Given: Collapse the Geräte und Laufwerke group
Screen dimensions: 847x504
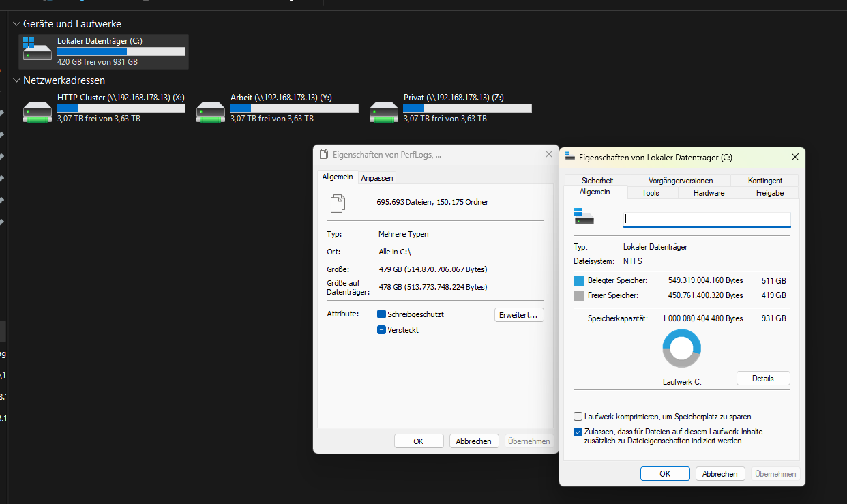Looking at the screenshot, I should point(16,23).
